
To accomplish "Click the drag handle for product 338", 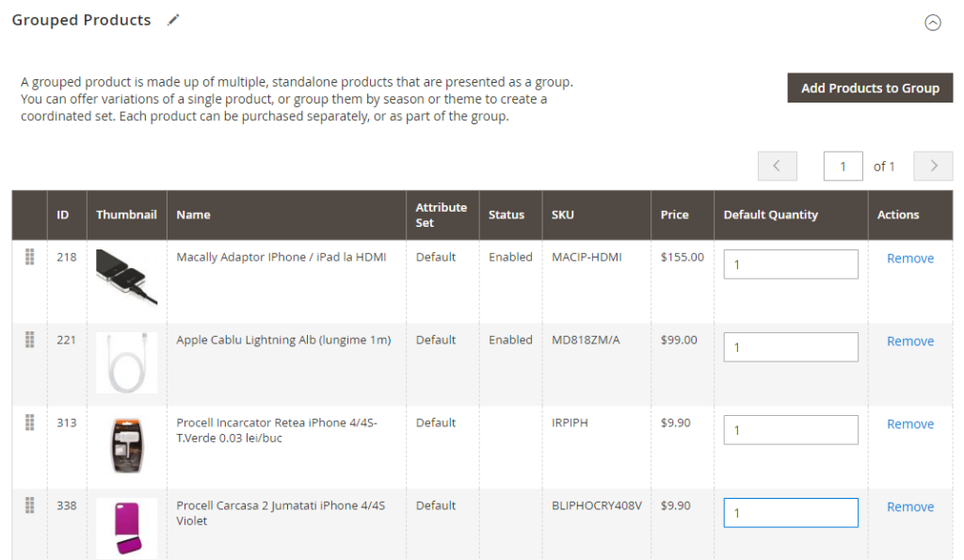I will tap(29, 505).
